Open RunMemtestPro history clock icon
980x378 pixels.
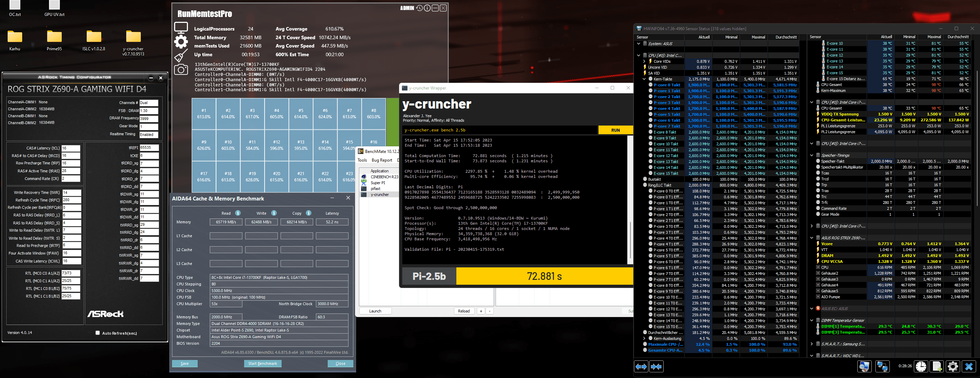pyautogui.click(x=419, y=8)
